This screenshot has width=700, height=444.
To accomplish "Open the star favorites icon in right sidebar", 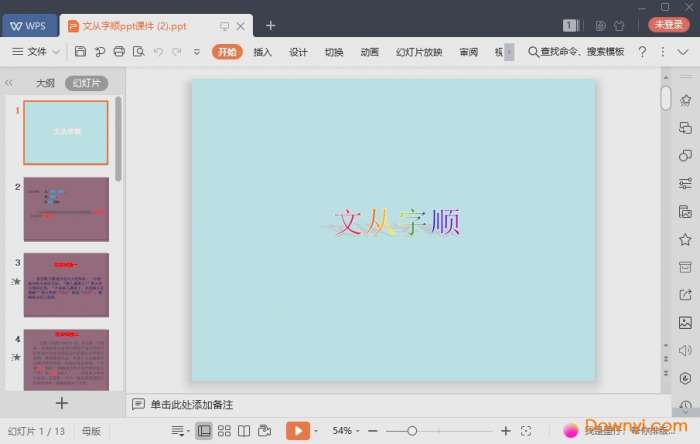I will tap(685, 240).
